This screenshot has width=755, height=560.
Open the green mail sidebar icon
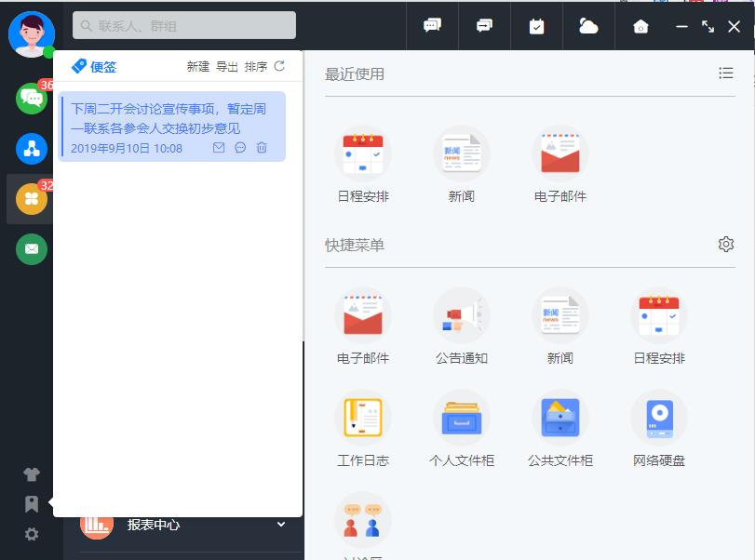click(x=32, y=249)
